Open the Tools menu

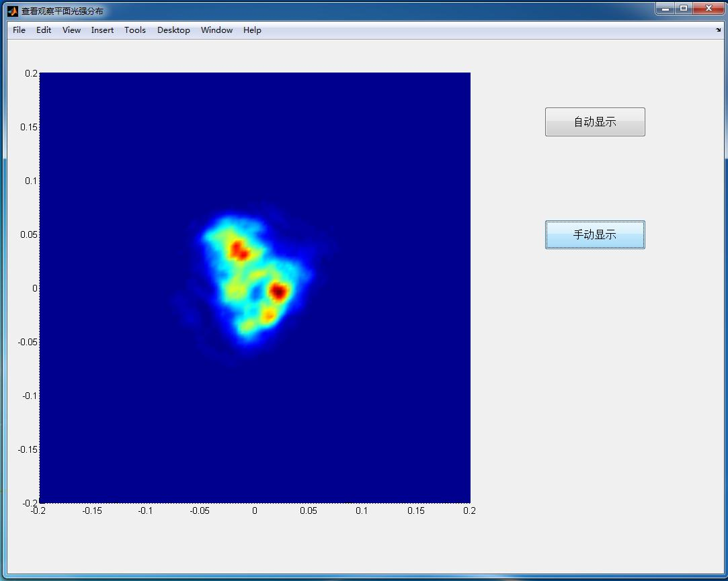[x=135, y=30]
